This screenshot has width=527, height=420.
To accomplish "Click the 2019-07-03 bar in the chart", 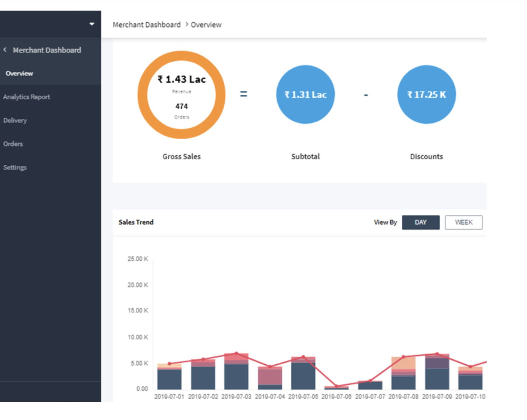I will 236,371.
